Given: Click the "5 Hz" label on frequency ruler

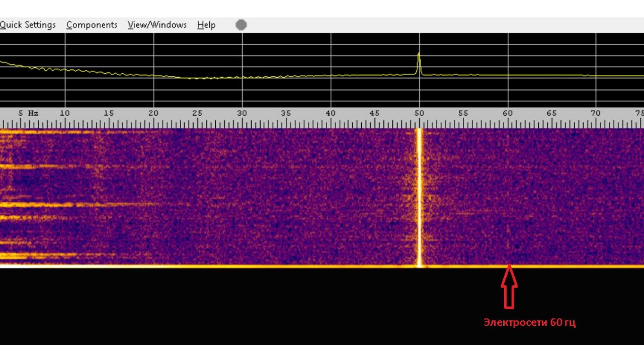Looking at the screenshot, I should [x=28, y=114].
